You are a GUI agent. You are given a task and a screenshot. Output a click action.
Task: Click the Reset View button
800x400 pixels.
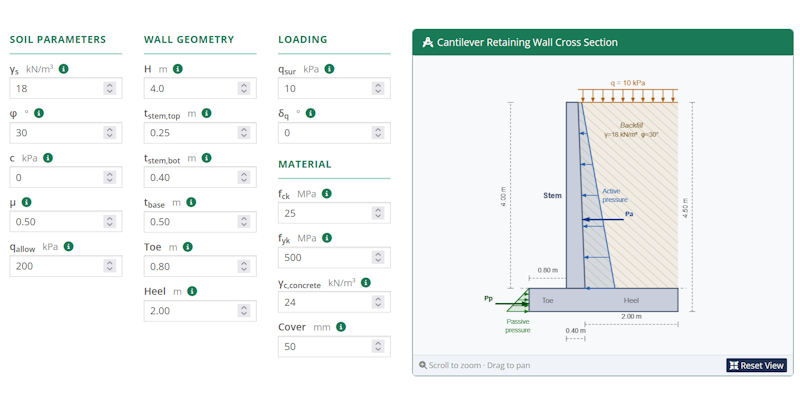(x=756, y=365)
